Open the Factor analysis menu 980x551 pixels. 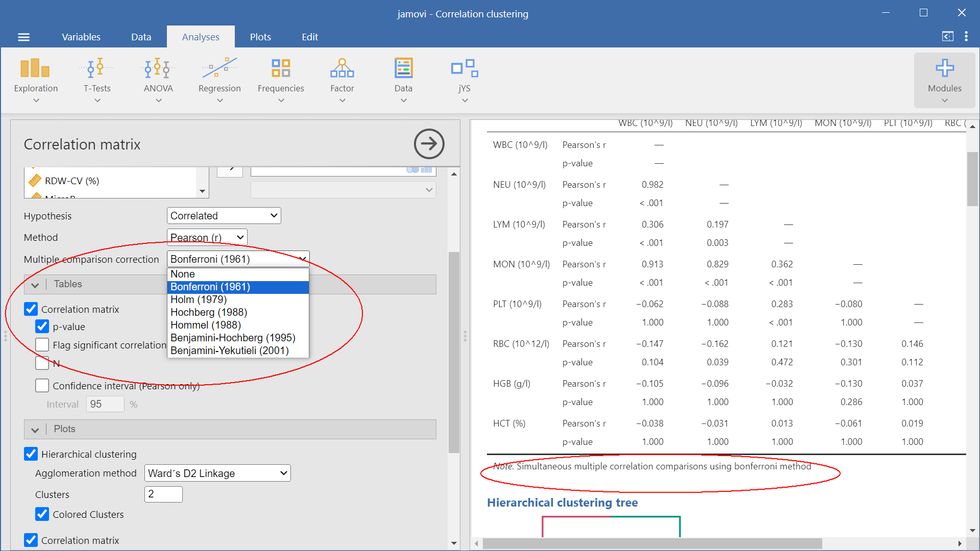pos(342,80)
